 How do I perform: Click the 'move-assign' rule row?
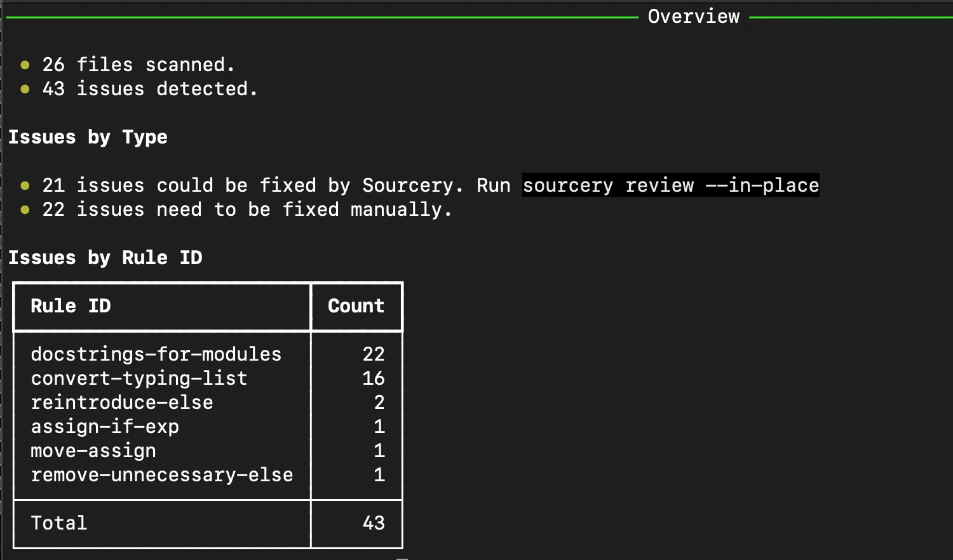93,451
